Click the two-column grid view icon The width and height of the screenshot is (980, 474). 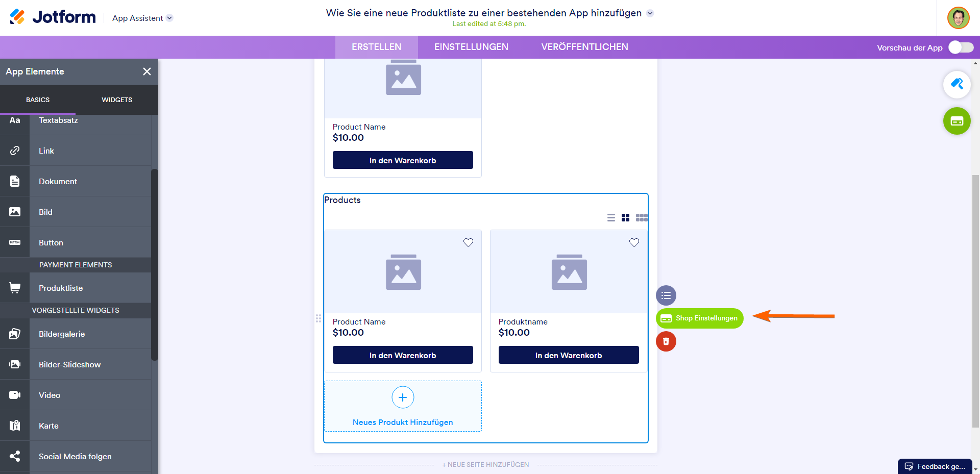pos(625,218)
